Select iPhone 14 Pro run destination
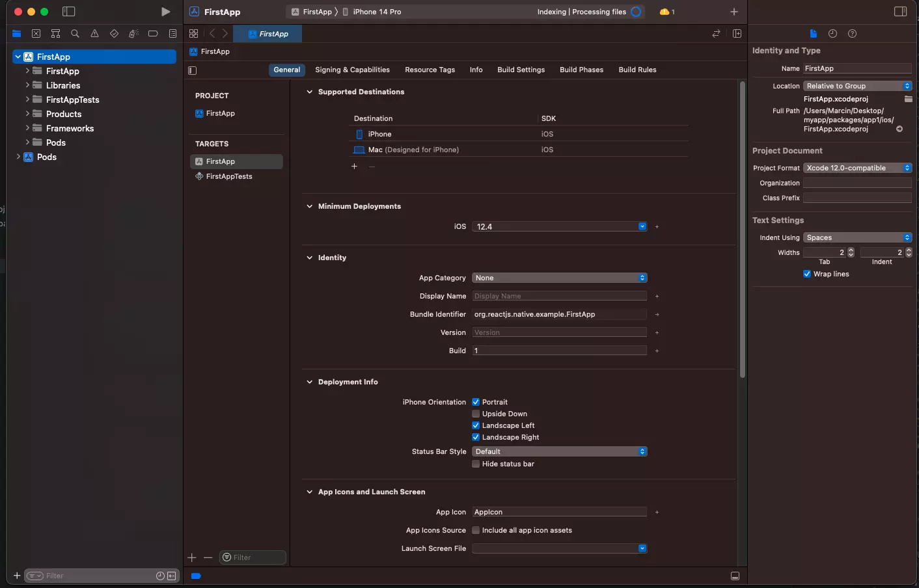The width and height of the screenshot is (919, 588). [372, 12]
